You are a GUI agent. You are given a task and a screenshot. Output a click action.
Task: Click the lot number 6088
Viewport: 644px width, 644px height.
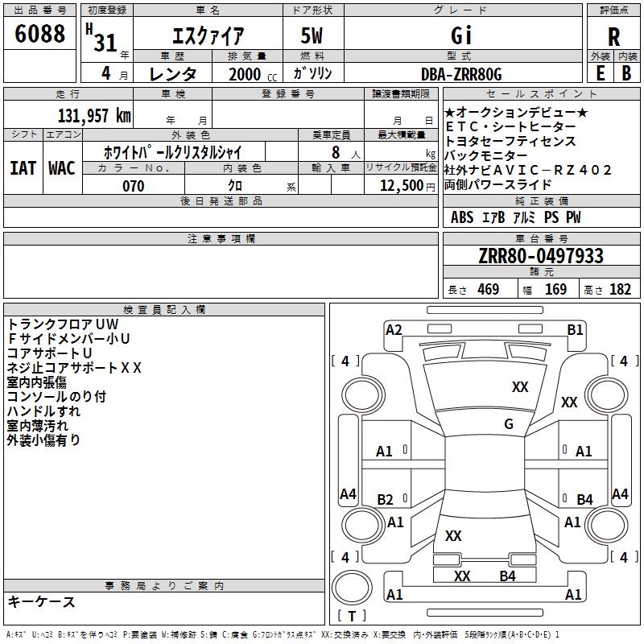(39, 34)
